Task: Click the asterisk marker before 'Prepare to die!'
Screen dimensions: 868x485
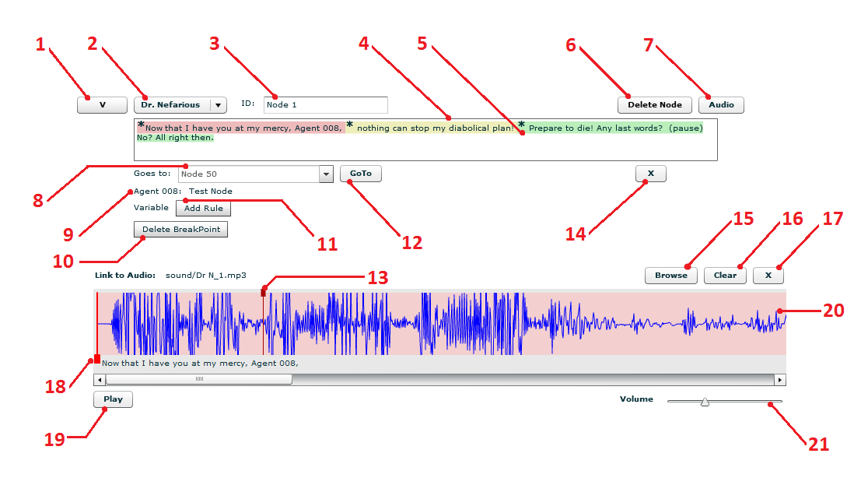Action: (521, 126)
